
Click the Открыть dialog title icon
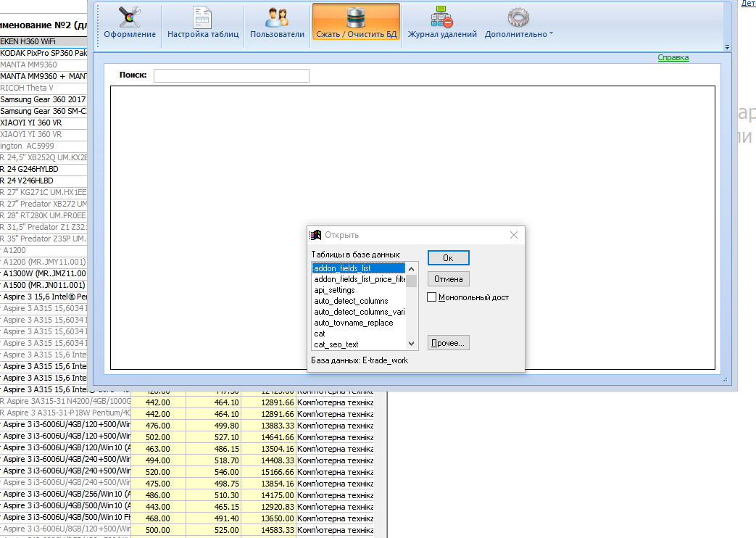point(315,235)
